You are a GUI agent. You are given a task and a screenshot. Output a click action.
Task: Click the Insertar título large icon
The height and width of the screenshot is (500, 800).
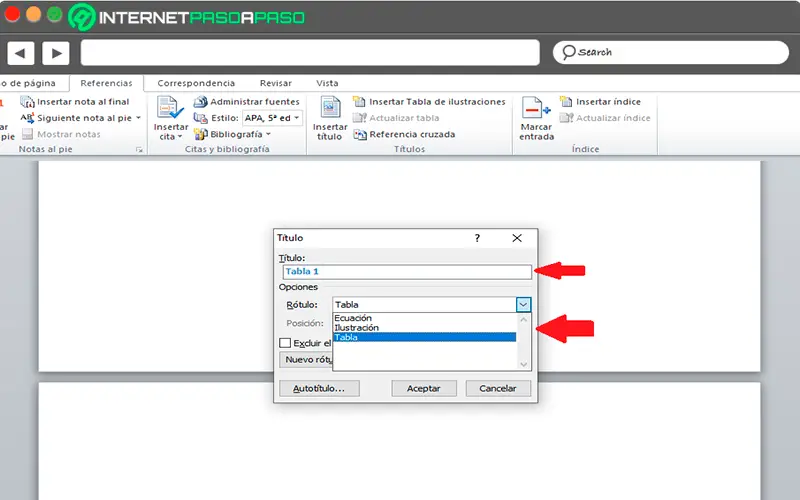tap(330, 108)
